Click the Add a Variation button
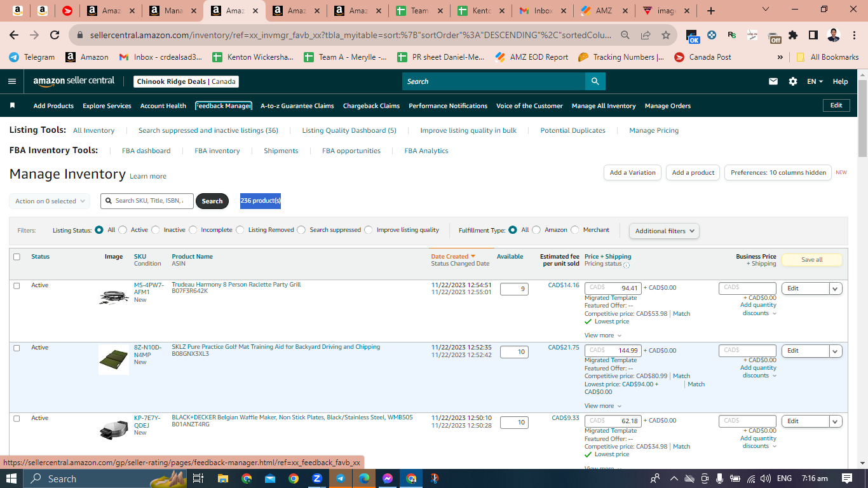 click(632, 172)
